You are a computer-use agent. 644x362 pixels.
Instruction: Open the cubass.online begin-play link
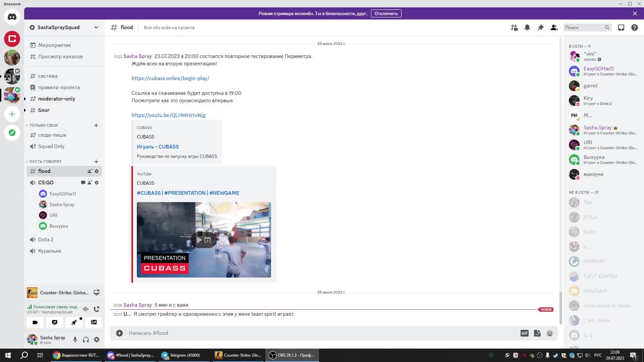pyautogui.click(x=170, y=78)
